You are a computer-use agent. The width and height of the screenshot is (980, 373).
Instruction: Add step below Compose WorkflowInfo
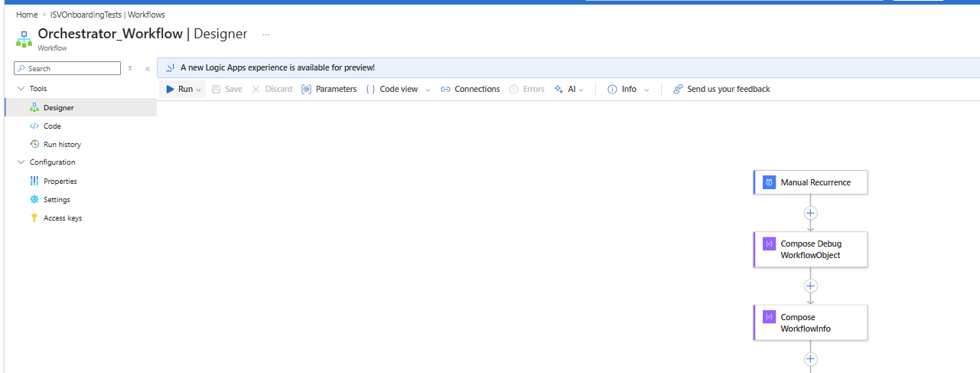811,358
